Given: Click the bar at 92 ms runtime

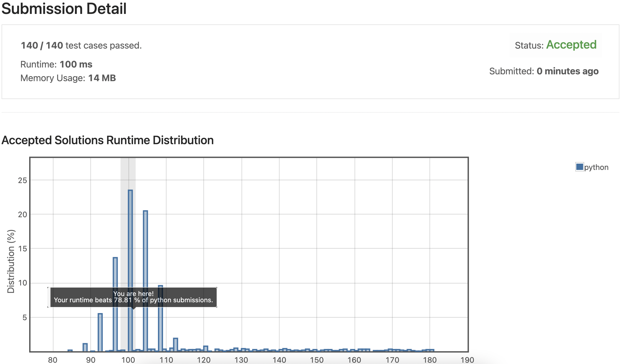Looking at the screenshot, I should click(100, 332).
